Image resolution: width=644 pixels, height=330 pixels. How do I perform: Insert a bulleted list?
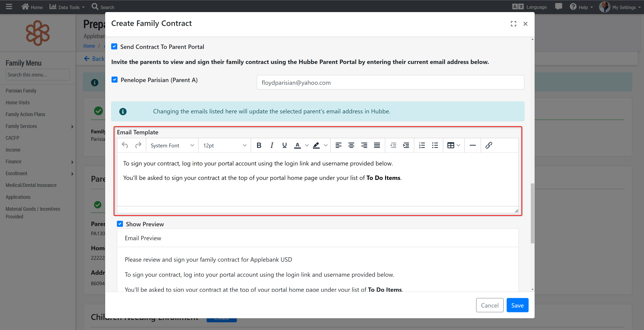click(x=435, y=145)
